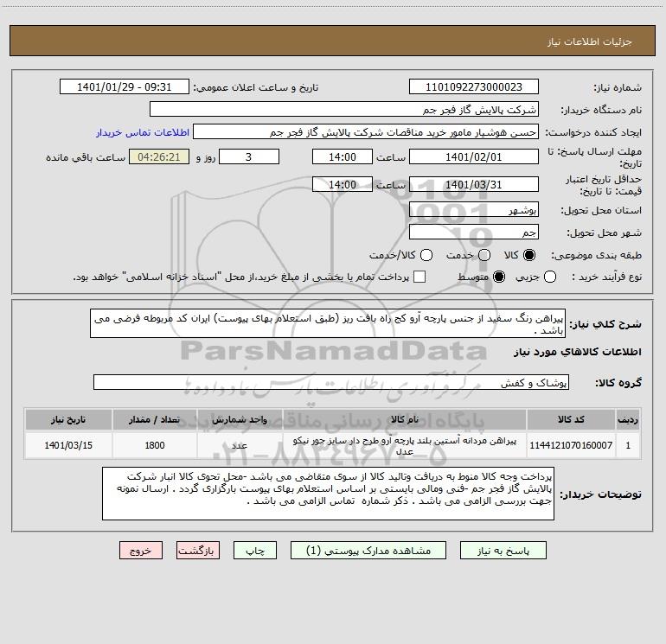Click the announcement date field 1401/01/29 - 09:31

click(x=124, y=86)
